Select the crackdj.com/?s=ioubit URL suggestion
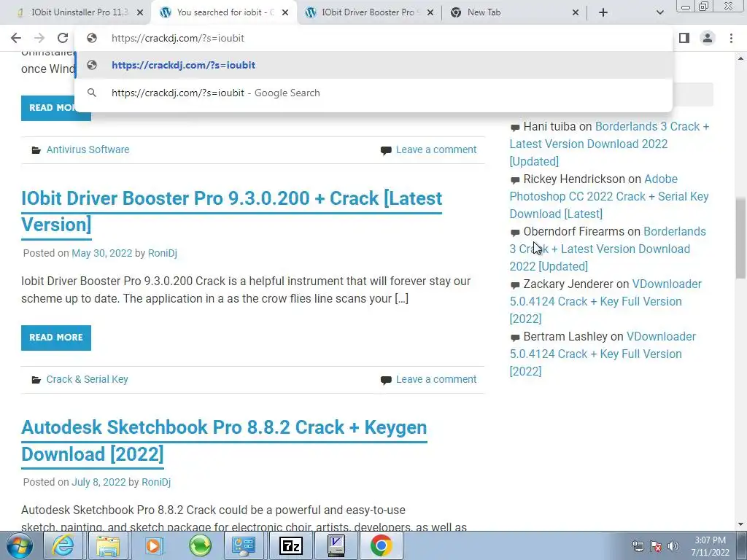This screenshot has width=747, height=560. click(373, 65)
